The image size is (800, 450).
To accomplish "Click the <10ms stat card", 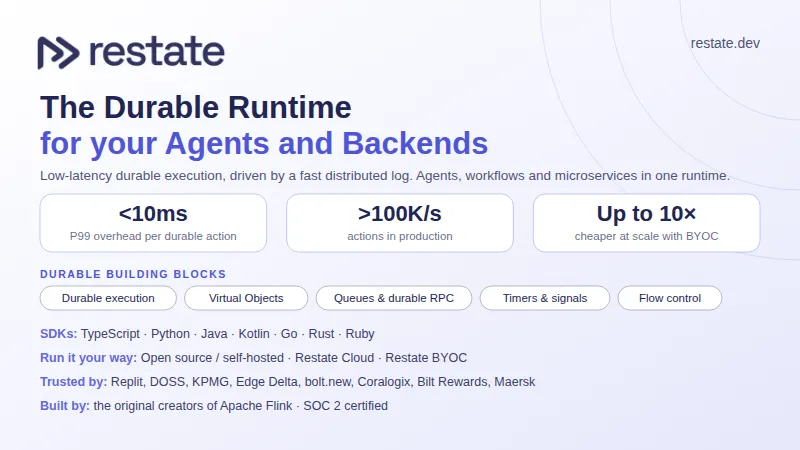I will pyautogui.click(x=153, y=223).
